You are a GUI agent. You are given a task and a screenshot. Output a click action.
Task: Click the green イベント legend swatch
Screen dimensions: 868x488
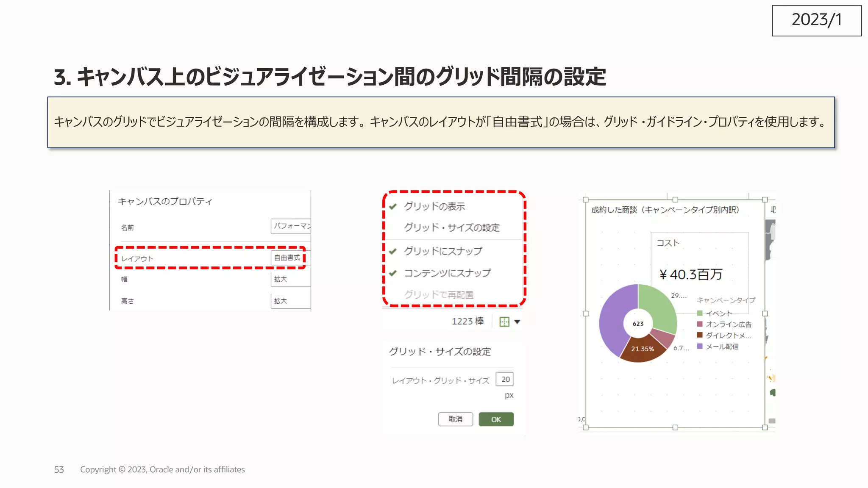tap(700, 313)
